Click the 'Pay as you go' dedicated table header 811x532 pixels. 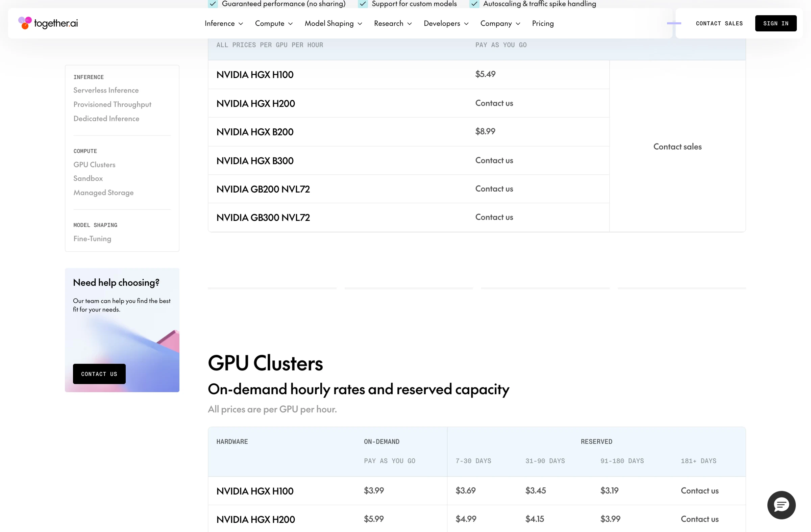(x=501, y=45)
